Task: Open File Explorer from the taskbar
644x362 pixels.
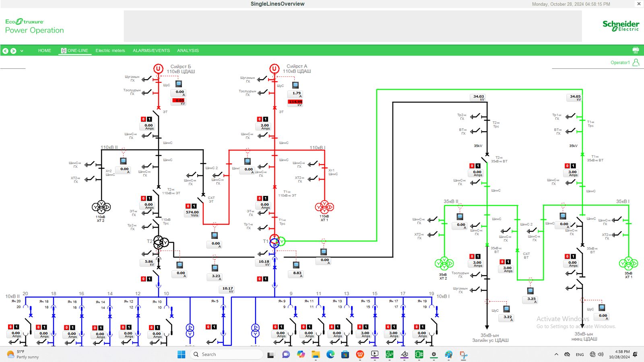Action: pyautogui.click(x=316, y=354)
